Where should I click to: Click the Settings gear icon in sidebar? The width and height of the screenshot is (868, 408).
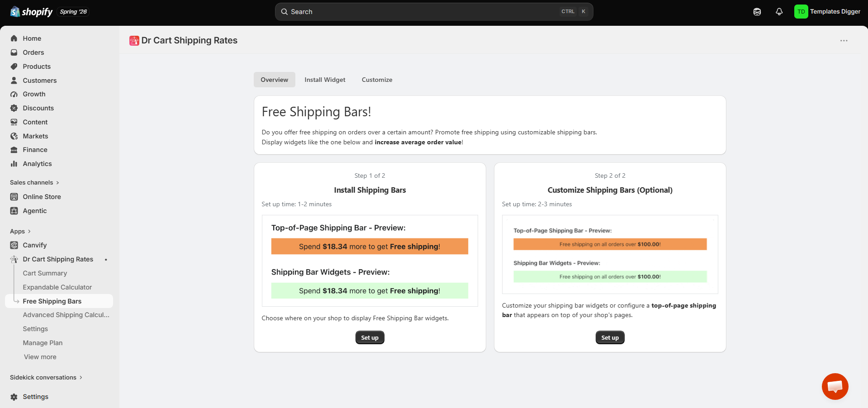pos(14,397)
